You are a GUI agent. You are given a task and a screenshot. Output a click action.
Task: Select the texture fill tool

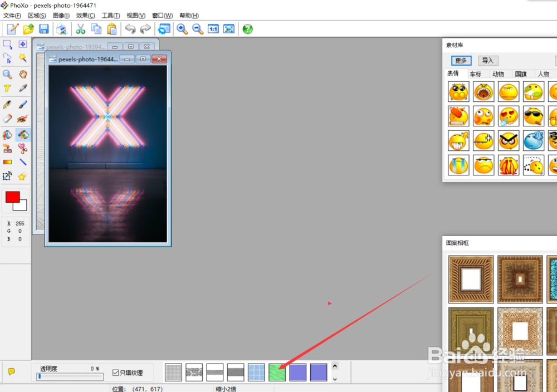tap(23, 135)
